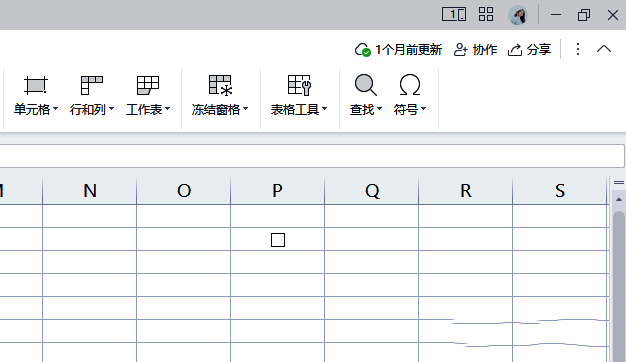Expand the 行和列 dropdown arrow
This screenshot has width=626, height=362.
(111, 109)
